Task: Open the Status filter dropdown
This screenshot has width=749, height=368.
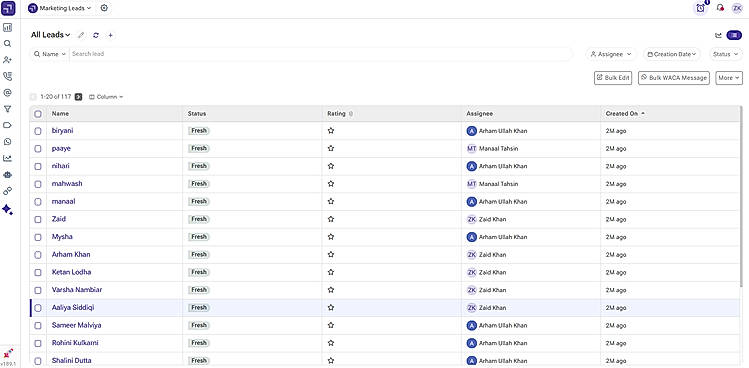Action: pos(725,54)
